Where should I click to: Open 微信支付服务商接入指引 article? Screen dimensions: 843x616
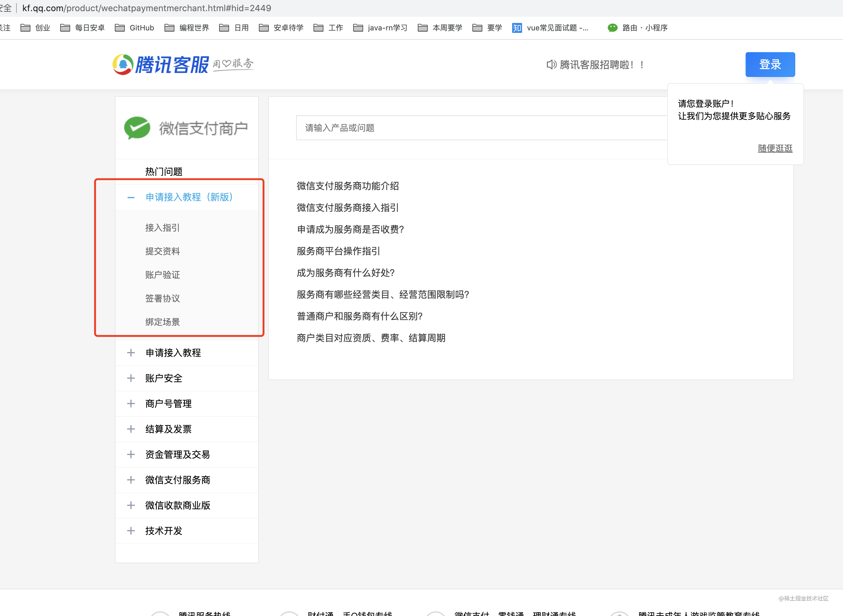[347, 207]
